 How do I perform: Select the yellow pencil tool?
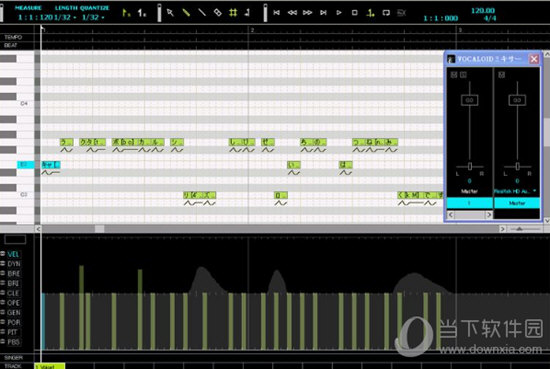click(x=186, y=13)
